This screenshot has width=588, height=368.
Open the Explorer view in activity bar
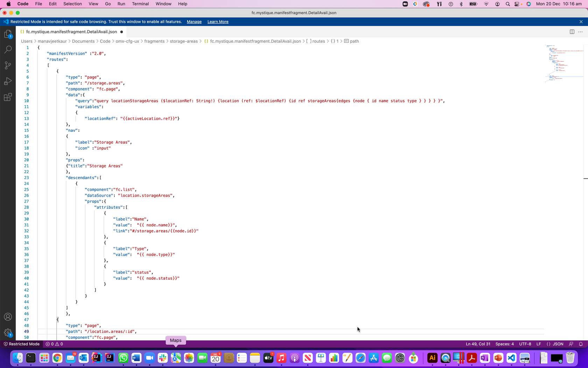pyautogui.click(x=8, y=34)
